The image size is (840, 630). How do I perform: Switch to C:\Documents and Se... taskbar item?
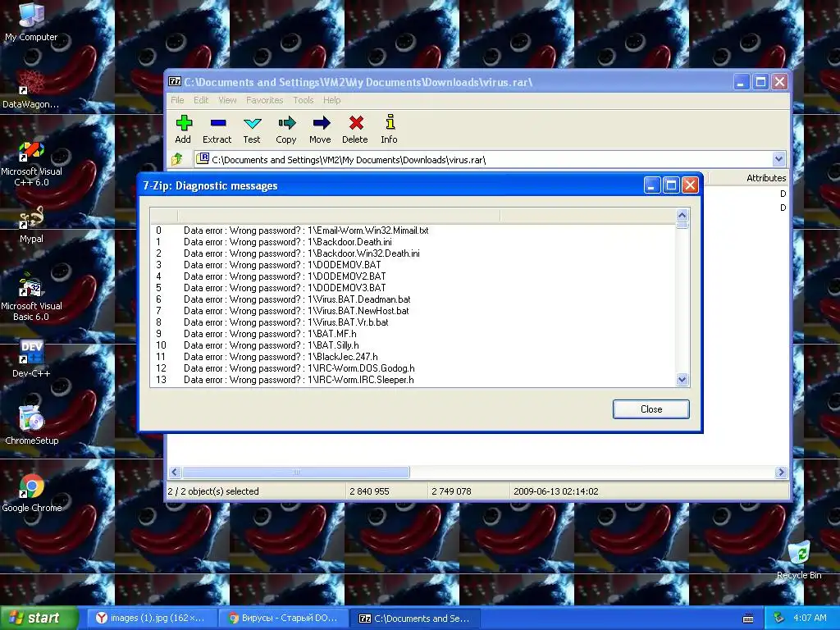tap(415, 619)
